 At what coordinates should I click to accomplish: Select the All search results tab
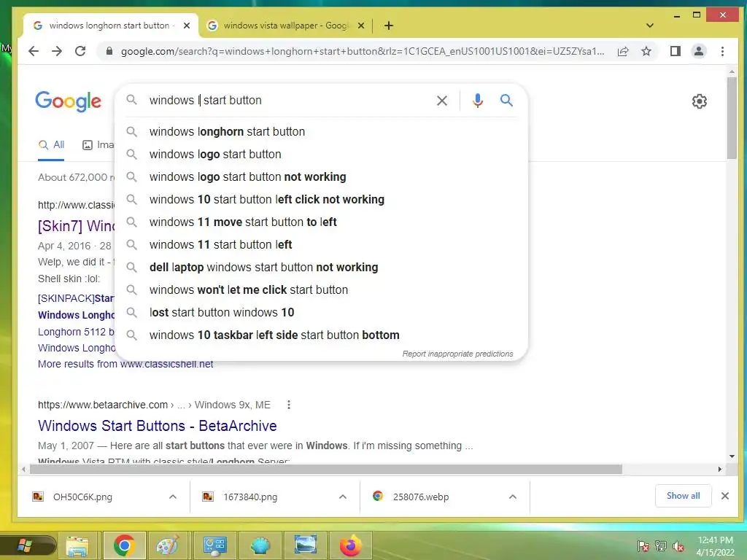(51, 145)
